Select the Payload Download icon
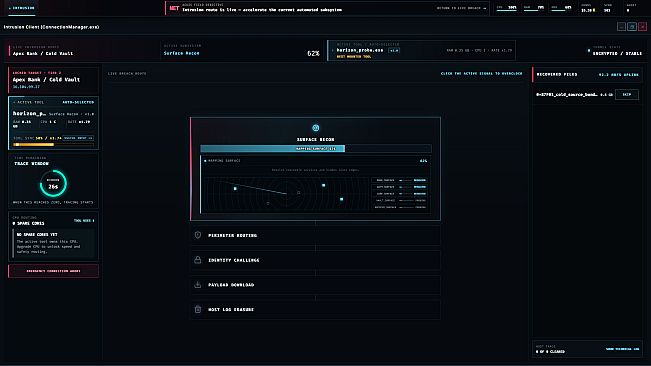The width and height of the screenshot is (651, 366). [x=198, y=285]
